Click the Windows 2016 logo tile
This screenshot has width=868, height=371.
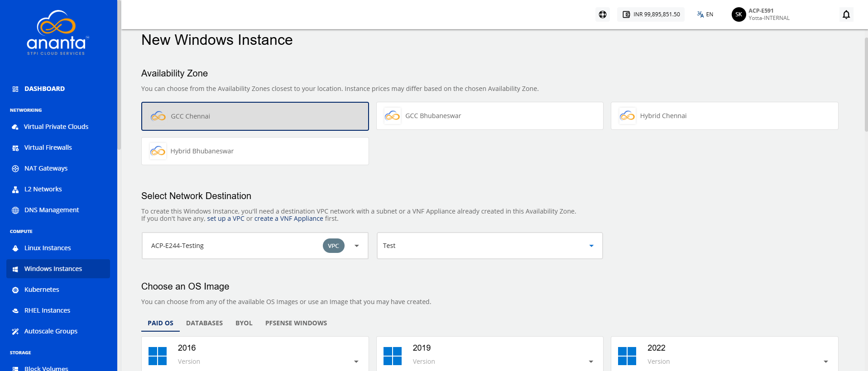click(158, 356)
